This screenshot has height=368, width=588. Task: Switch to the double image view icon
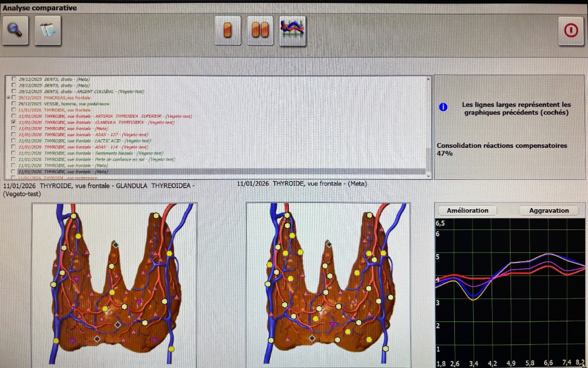pyautogui.click(x=260, y=30)
